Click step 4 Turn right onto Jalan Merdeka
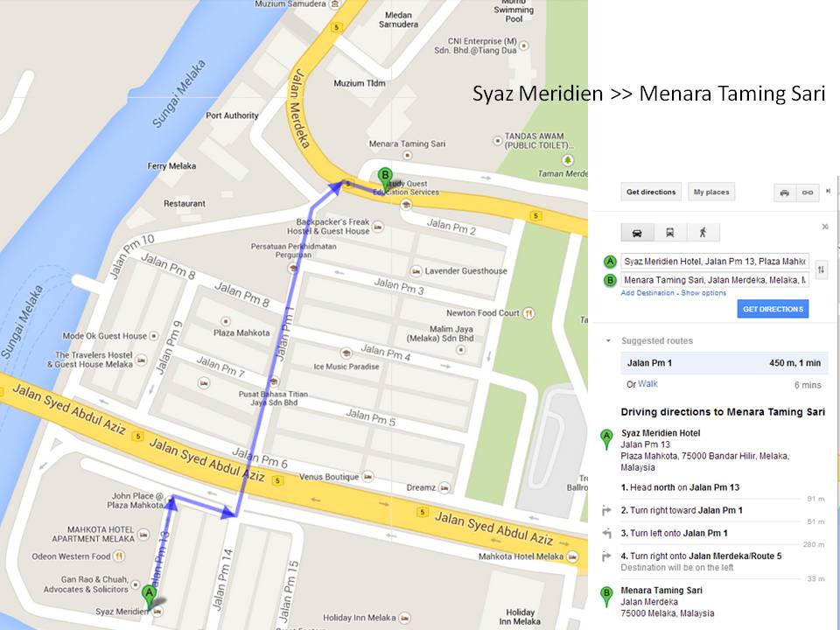 tap(701, 556)
